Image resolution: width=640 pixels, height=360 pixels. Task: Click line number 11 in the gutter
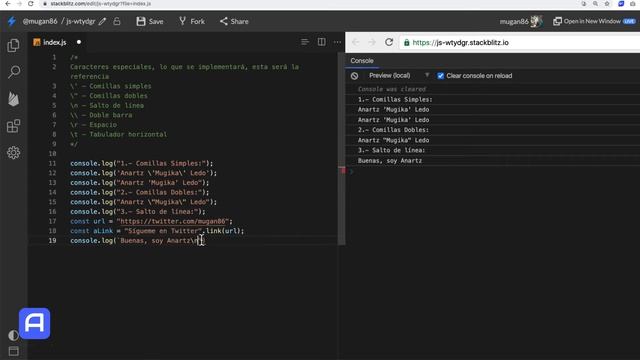pos(52,164)
